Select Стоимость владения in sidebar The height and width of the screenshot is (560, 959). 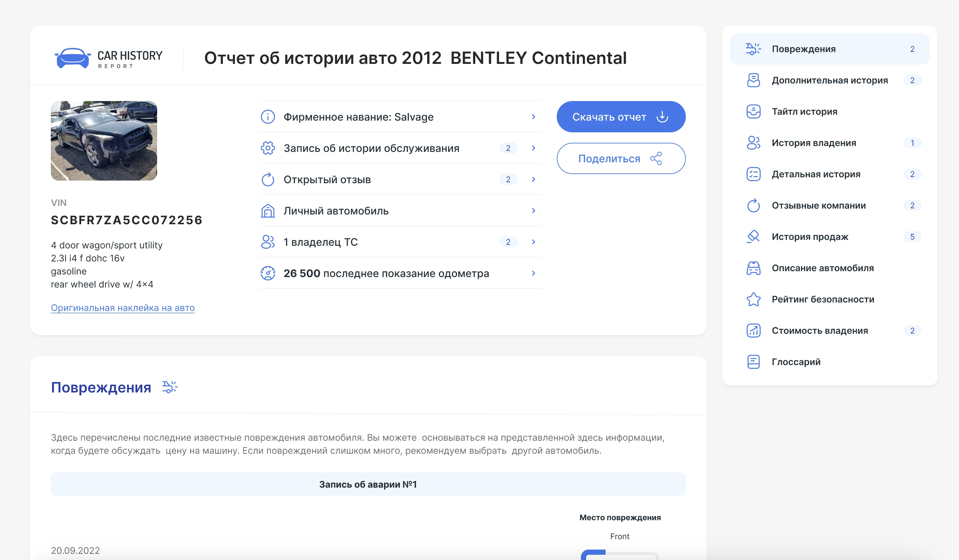point(830,330)
